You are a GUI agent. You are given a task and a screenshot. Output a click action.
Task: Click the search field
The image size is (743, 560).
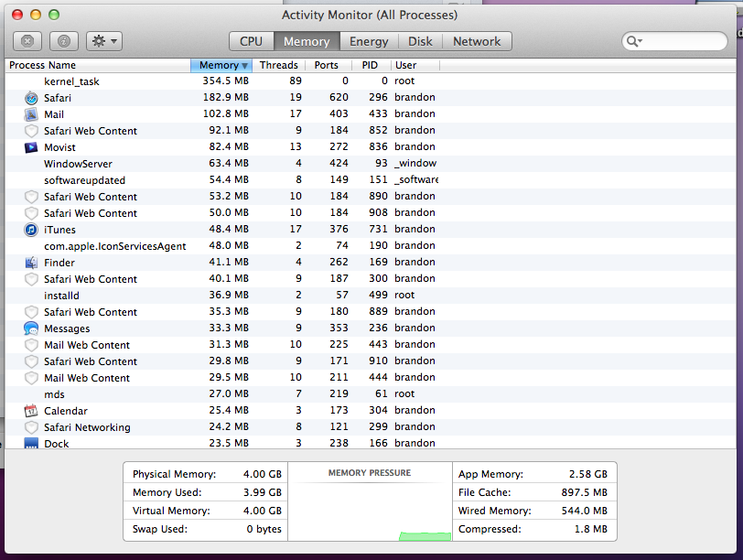674,41
